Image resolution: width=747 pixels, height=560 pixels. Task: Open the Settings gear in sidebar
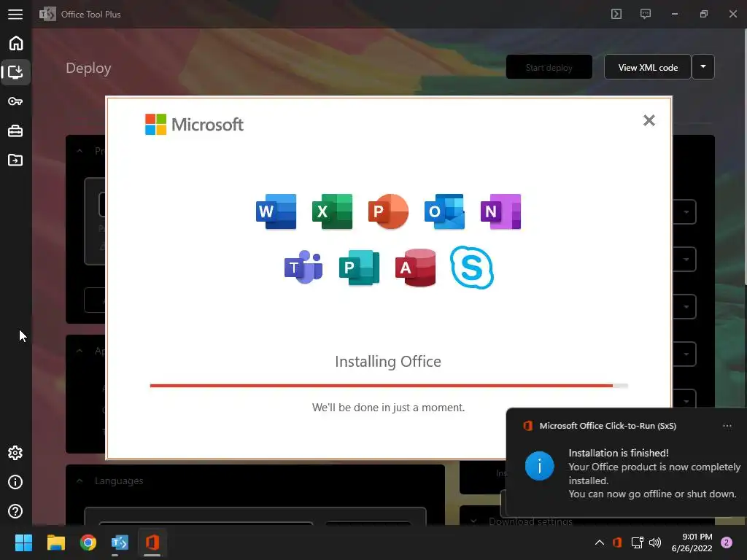pos(15,453)
